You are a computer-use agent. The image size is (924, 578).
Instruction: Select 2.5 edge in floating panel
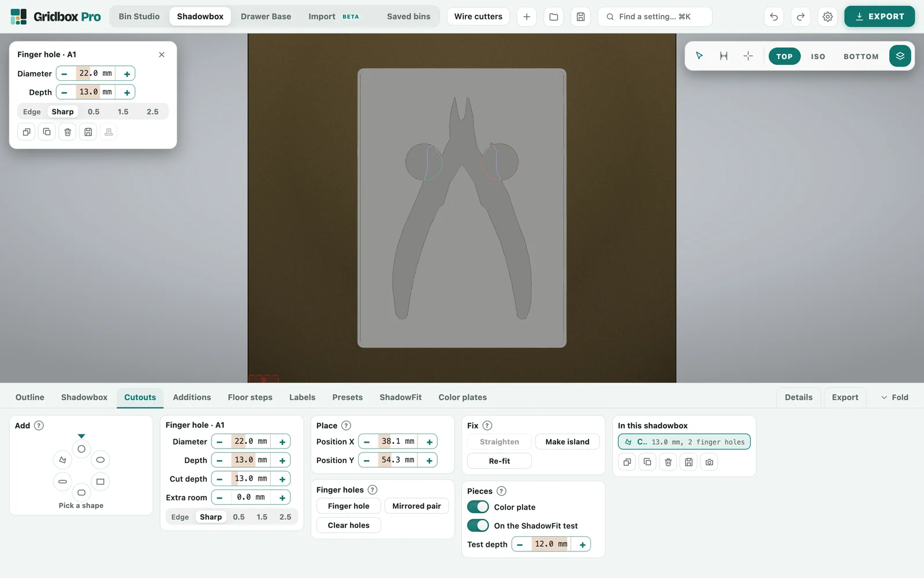point(152,112)
